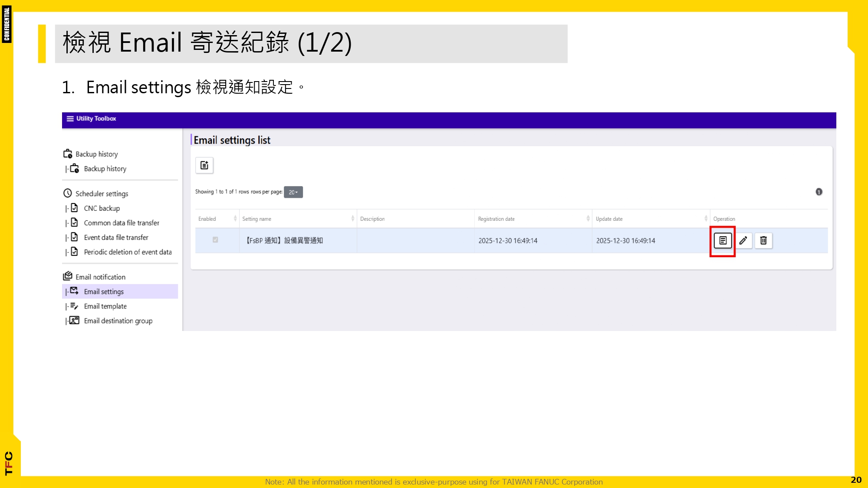Click pagination page 1 button
Viewport: 868px width, 488px height.
pyautogui.click(x=819, y=192)
